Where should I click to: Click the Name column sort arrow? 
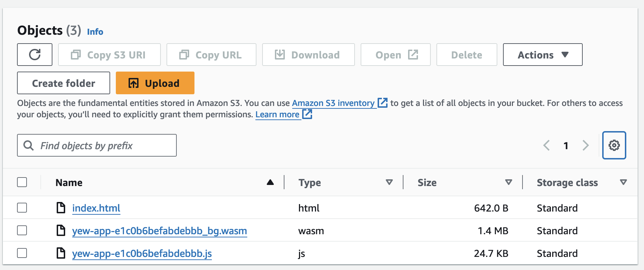pos(270,182)
